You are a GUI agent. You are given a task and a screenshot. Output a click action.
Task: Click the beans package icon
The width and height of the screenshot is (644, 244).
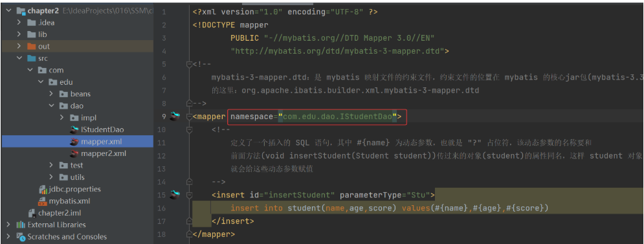(x=63, y=94)
